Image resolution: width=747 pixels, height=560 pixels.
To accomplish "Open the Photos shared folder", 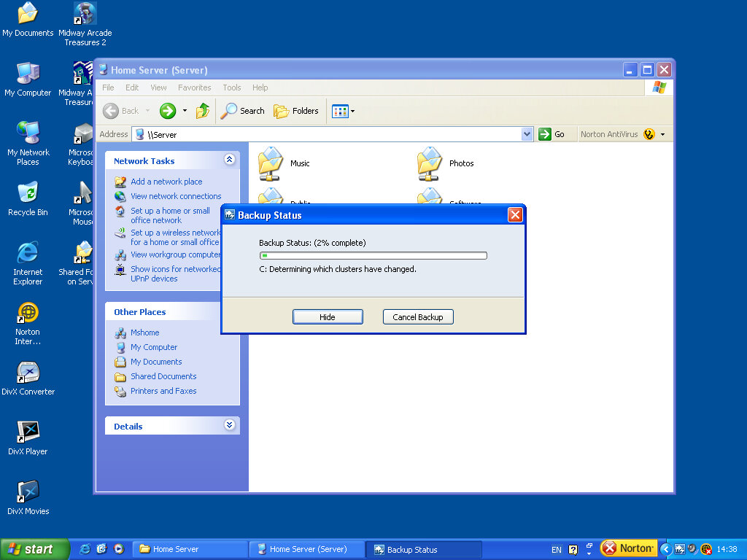I will (x=430, y=163).
